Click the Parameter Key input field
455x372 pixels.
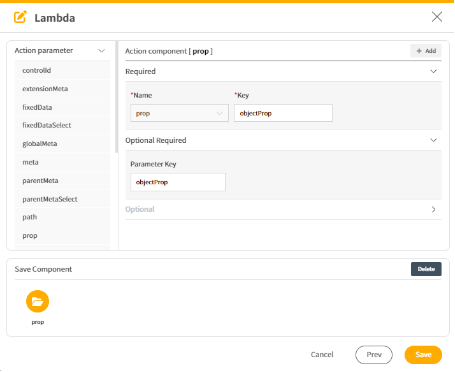(x=178, y=182)
